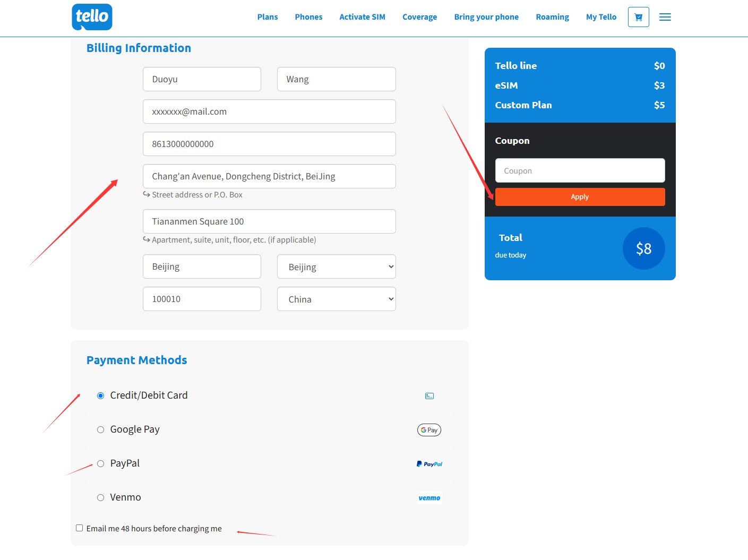Click the $8 total circle
Screen dimensions: 748x560
(x=643, y=248)
